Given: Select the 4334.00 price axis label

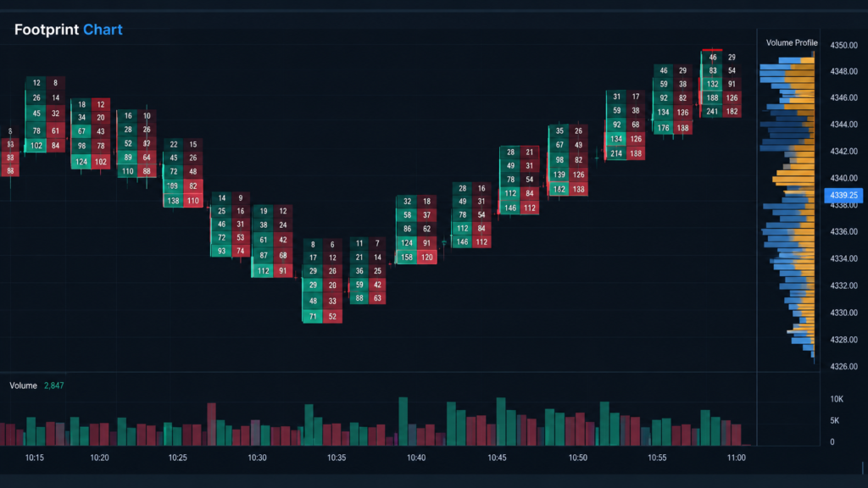Looking at the screenshot, I should click(x=843, y=258).
